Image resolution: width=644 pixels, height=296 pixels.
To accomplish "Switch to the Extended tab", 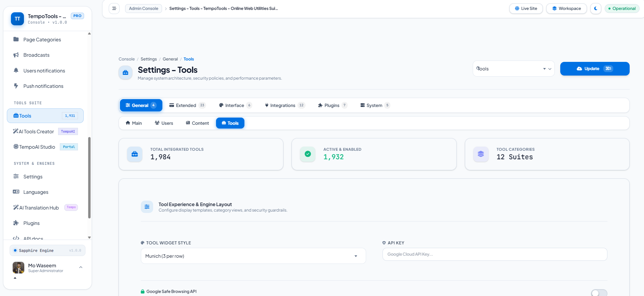I will pos(188,105).
